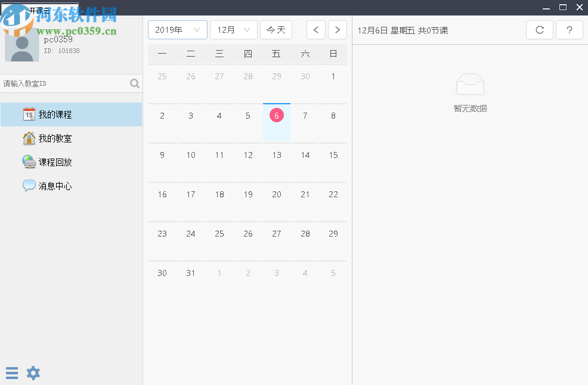Image resolution: width=588 pixels, height=385 pixels.
Task: Open 消息中心 from the sidebar
Action: (x=71, y=186)
